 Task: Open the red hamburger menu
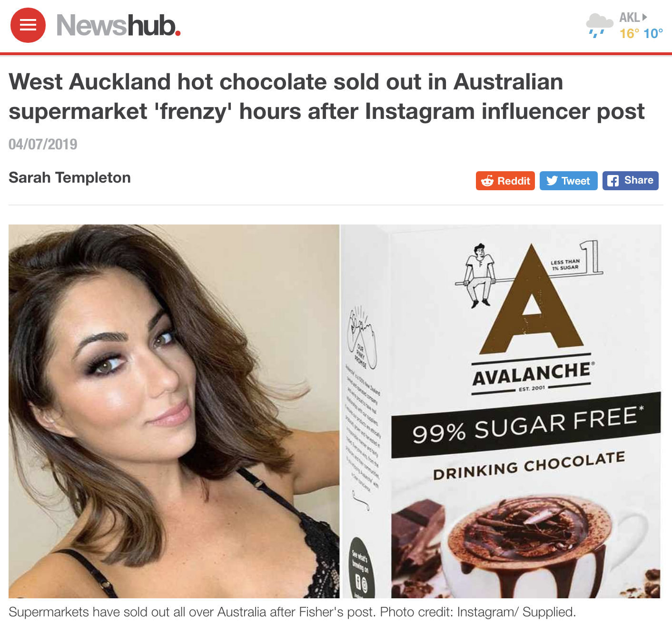tap(28, 25)
